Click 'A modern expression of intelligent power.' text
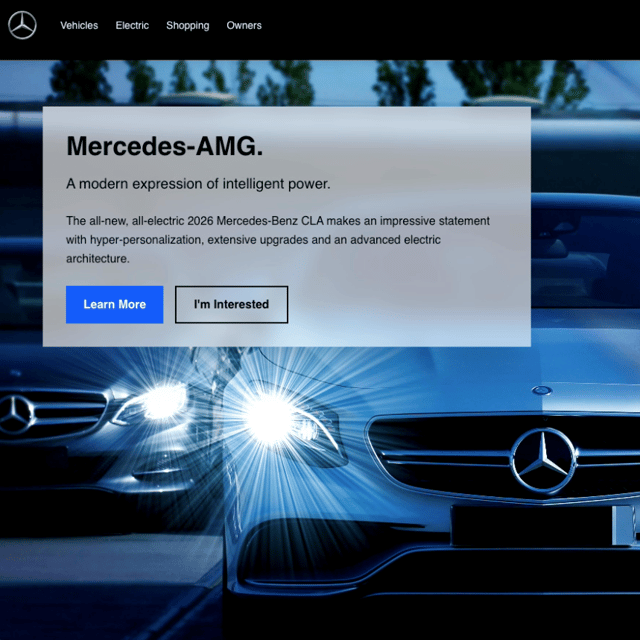 pos(198,184)
